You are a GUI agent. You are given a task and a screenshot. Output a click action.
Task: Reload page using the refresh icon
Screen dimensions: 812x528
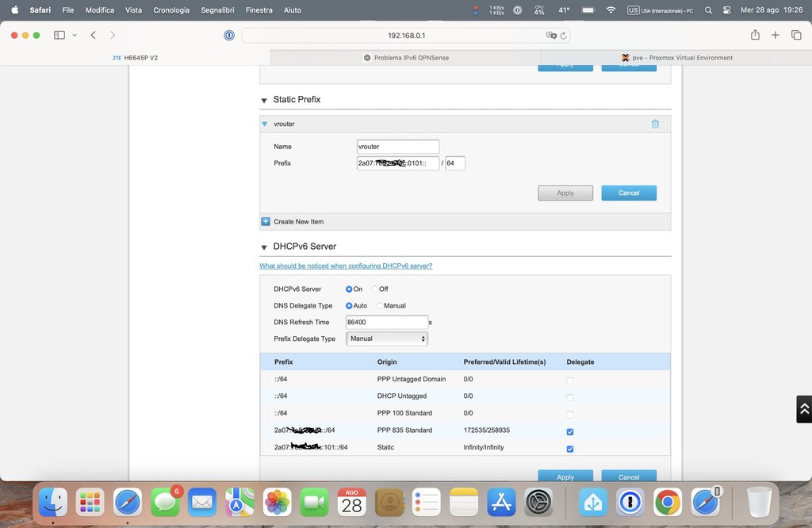point(564,36)
